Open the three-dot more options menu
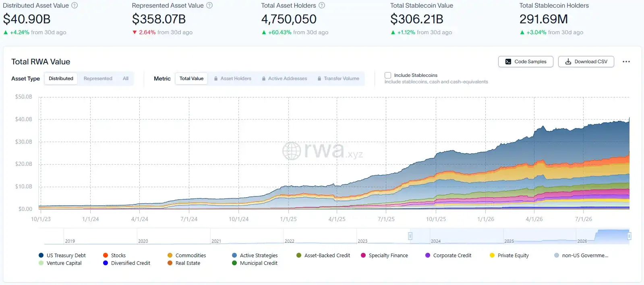This screenshot has width=644, height=285. click(626, 62)
